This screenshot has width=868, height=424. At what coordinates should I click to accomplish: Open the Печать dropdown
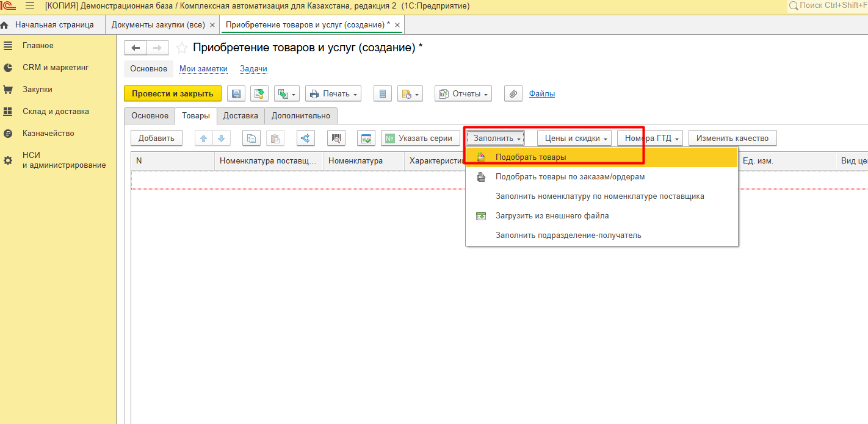(x=333, y=94)
